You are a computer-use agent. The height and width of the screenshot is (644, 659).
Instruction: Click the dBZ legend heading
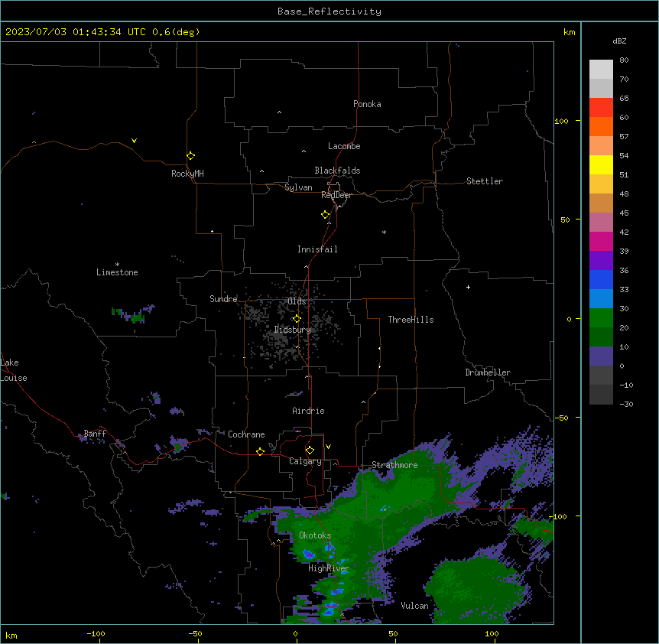619,41
